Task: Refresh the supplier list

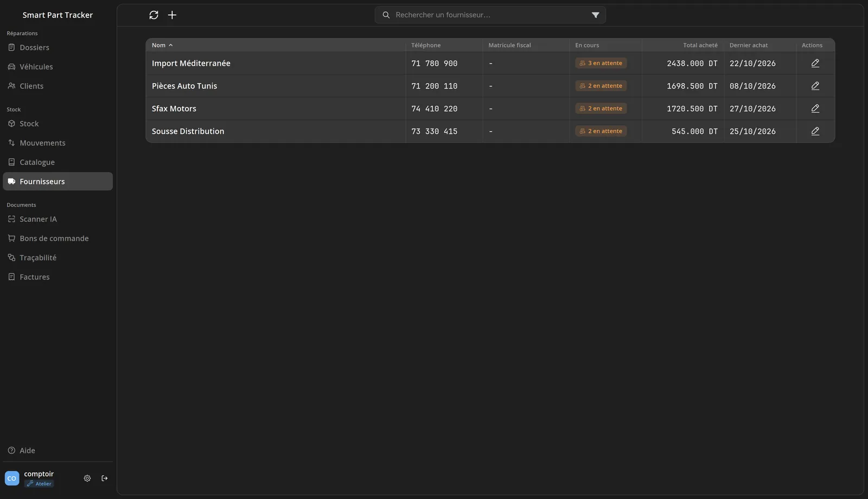Action: 154,15
